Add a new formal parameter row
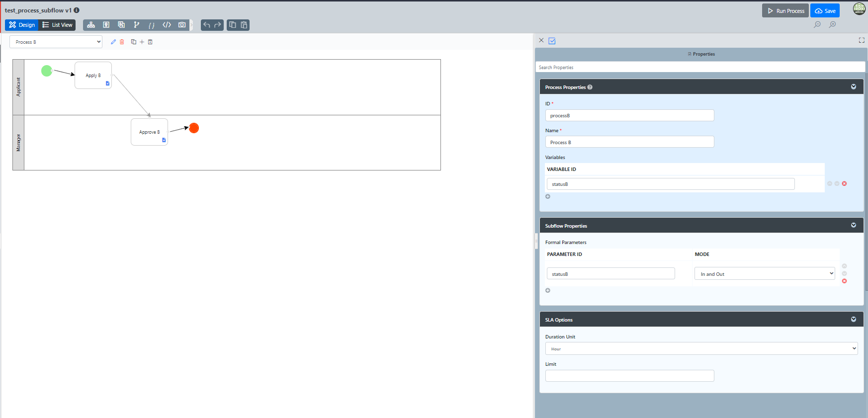 (x=548, y=290)
